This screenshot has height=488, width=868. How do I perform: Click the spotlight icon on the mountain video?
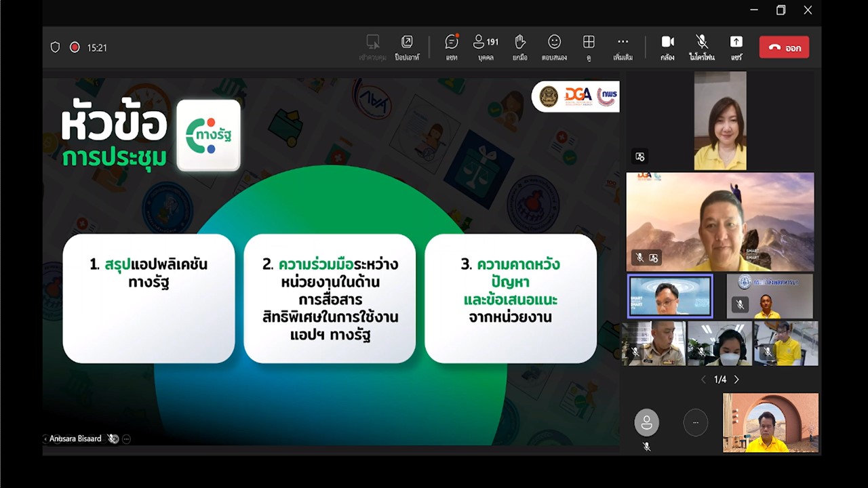pos(654,258)
